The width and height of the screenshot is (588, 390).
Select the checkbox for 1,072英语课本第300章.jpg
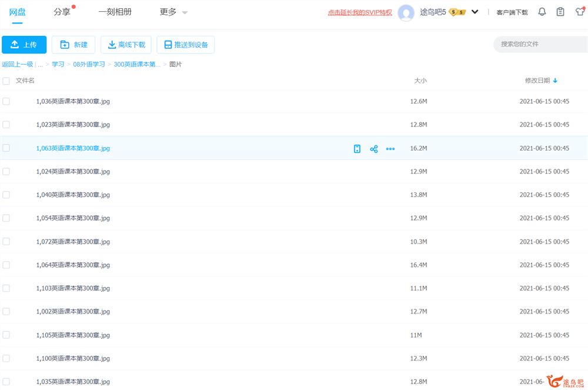pyautogui.click(x=6, y=241)
